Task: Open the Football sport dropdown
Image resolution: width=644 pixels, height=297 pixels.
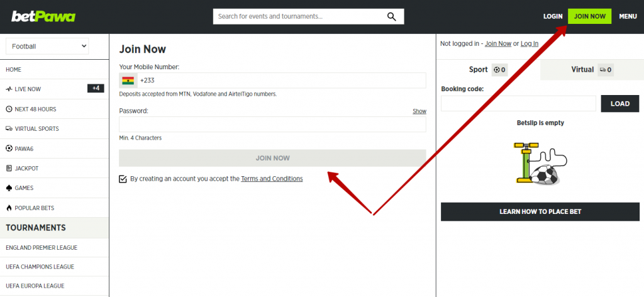Action: click(x=47, y=47)
